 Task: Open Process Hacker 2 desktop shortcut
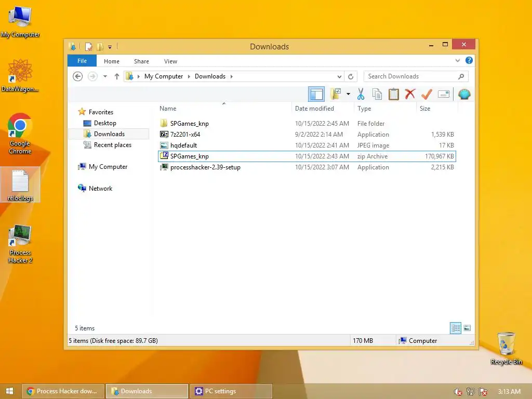(20, 244)
